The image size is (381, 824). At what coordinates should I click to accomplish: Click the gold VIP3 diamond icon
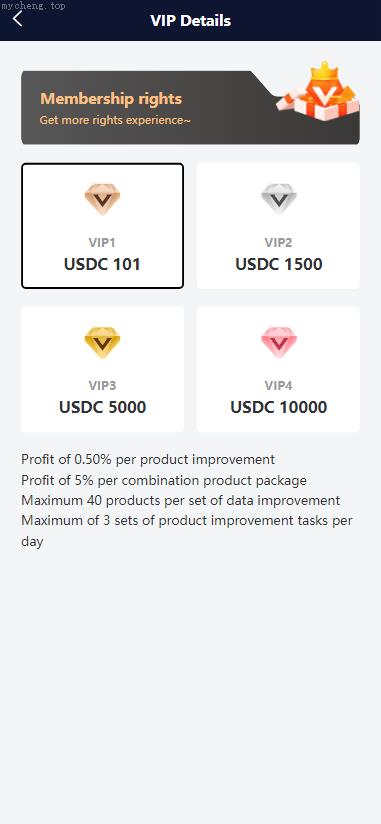tap(102, 343)
